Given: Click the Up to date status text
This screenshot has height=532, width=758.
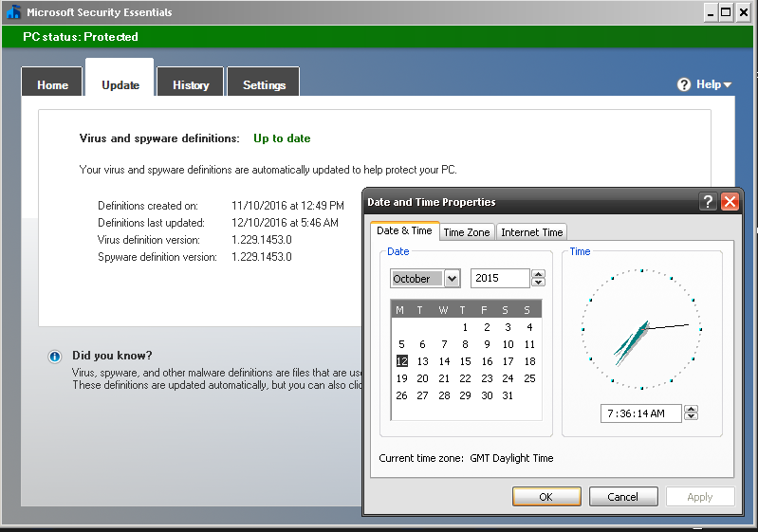Looking at the screenshot, I should (x=282, y=138).
